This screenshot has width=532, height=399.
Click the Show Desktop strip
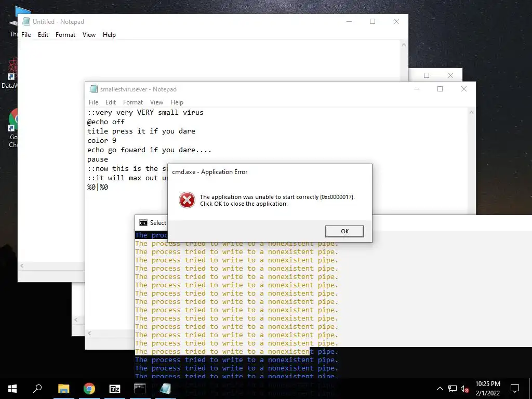coord(530,389)
